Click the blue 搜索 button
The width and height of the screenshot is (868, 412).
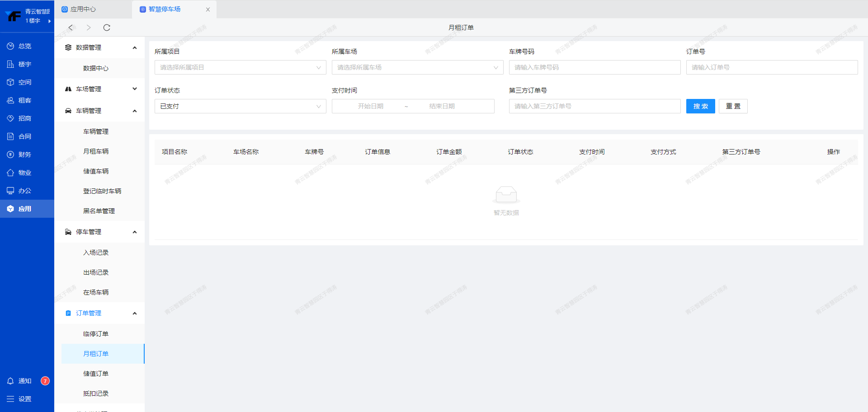click(700, 106)
